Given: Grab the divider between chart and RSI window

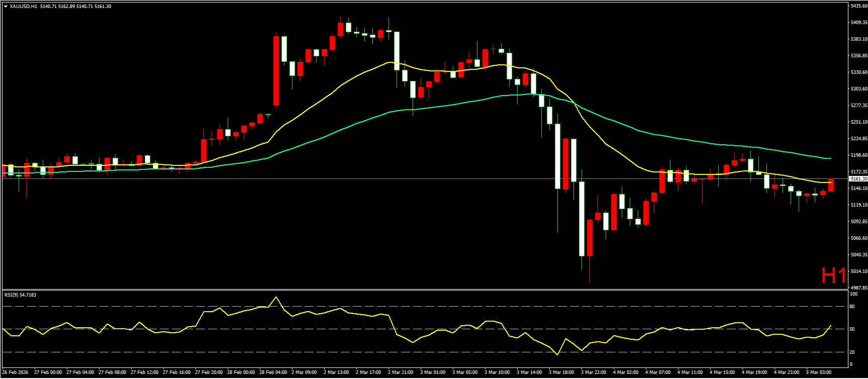Looking at the screenshot, I should point(425,290).
